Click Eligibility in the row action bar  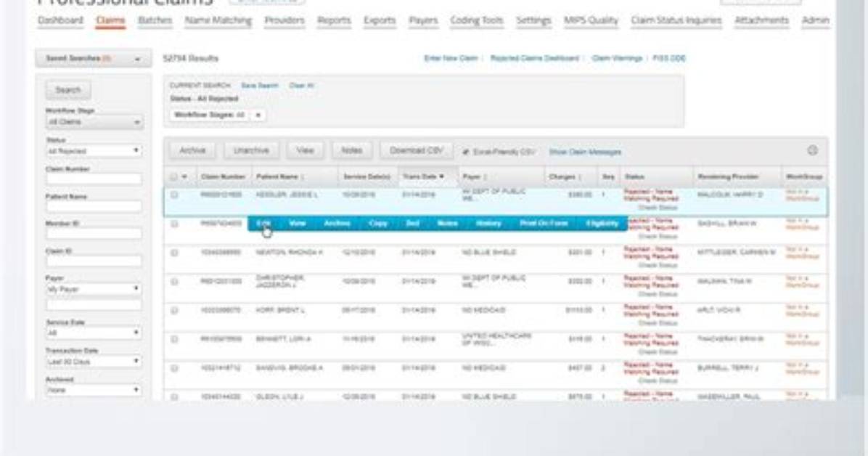[x=602, y=224]
